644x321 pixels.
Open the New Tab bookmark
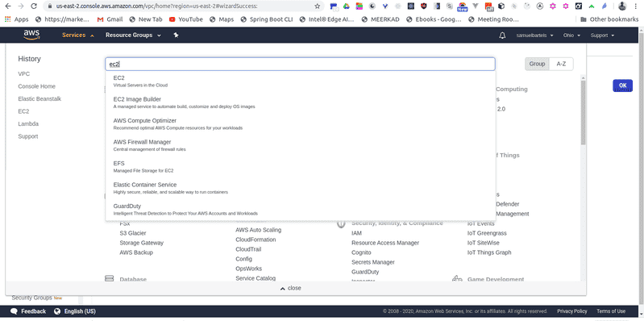click(x=145, y=19)
